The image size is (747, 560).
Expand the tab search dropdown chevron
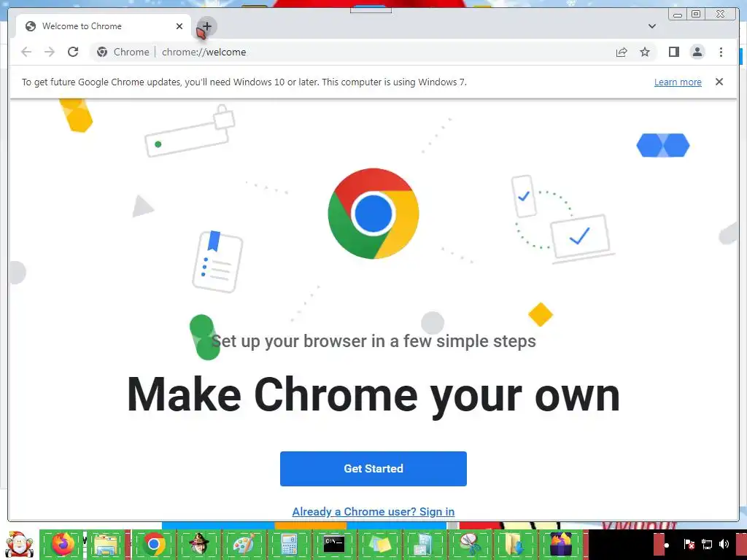(652, 26)
